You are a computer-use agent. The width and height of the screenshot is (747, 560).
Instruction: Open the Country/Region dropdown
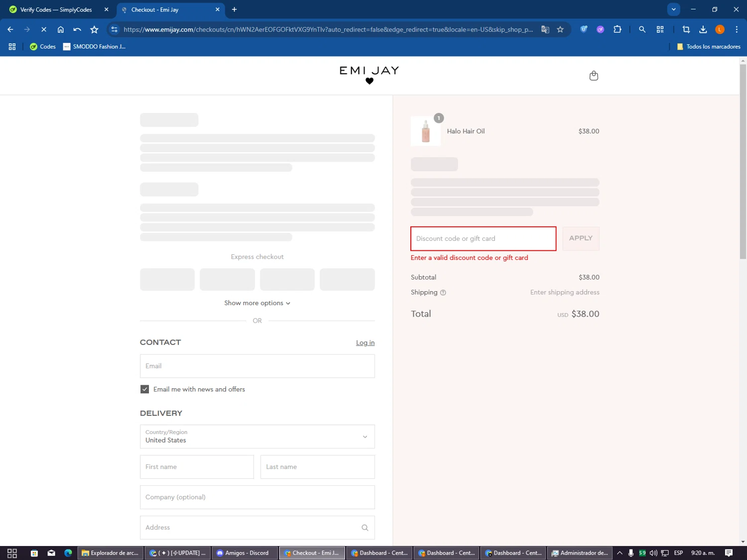(x=257, y=437)
